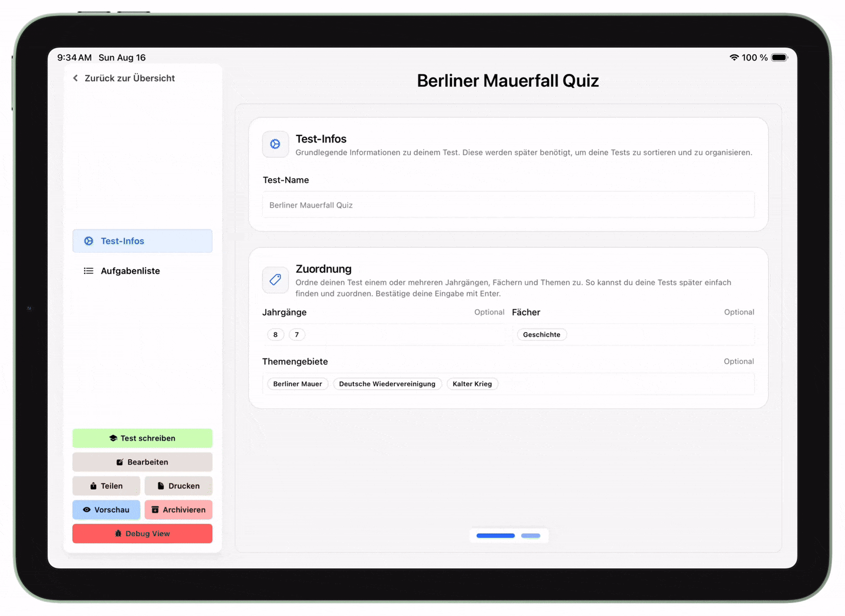Click the battery status icon
The image size is (845, 616).
(x=780, y=57)
